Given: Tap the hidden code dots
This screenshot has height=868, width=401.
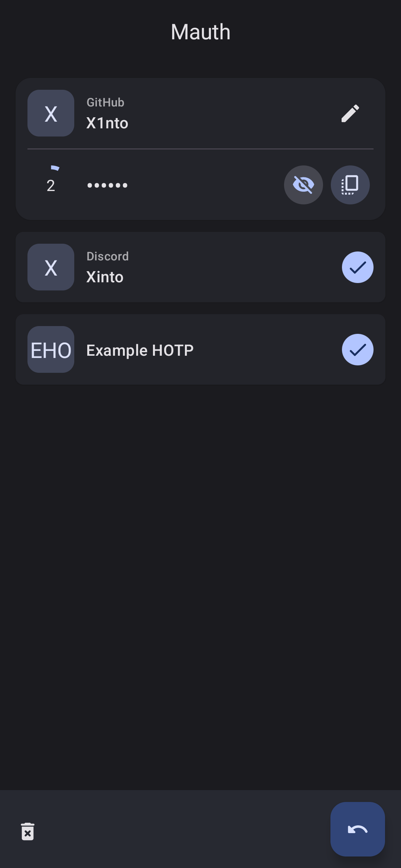Looking at the screenshot, I should coord(107,185).
